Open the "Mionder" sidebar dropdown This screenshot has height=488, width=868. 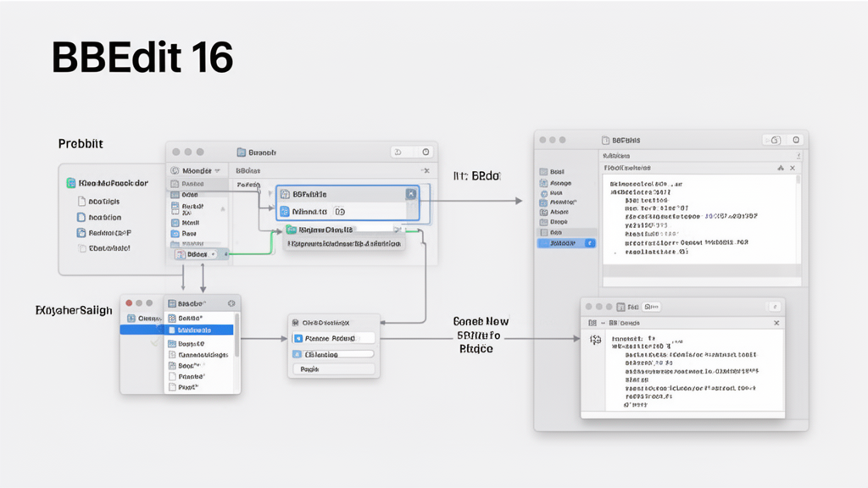[x=197, y=170]
